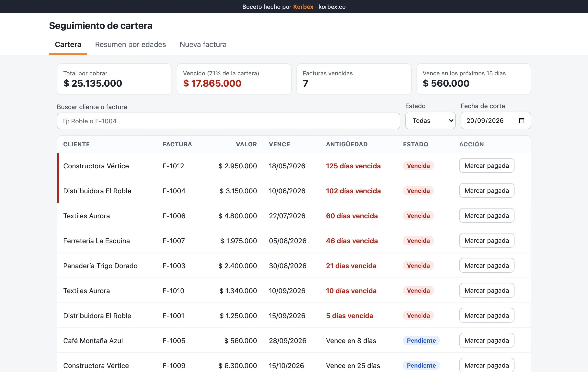Click the overdue amount $ 17.865.000
Image resolution: width=588 pixels, height=372 pixels.
[x=212, y=83]
